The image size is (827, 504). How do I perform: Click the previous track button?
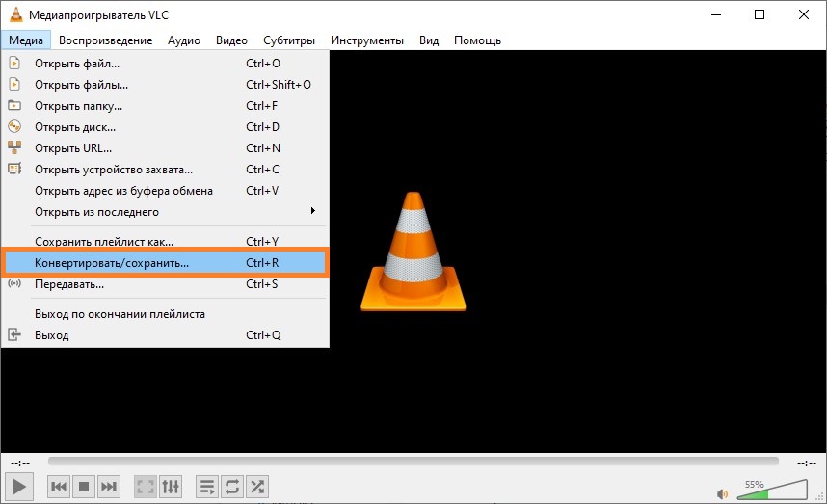[59, 487]
